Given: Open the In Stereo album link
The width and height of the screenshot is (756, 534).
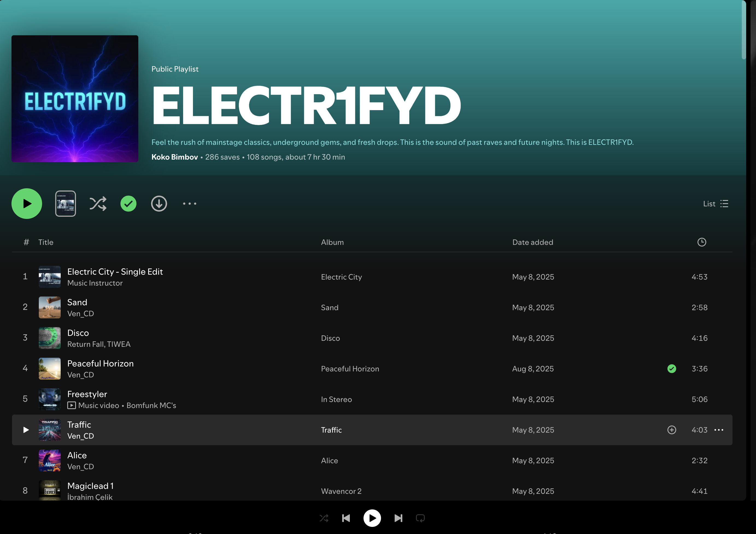Looking at the screenshot, I should (336, 399).
